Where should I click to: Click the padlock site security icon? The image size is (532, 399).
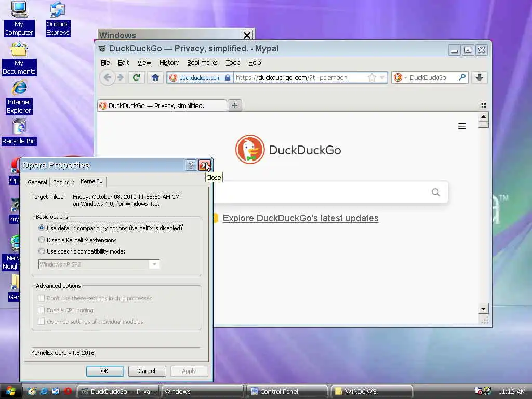[x=228, y=78]
